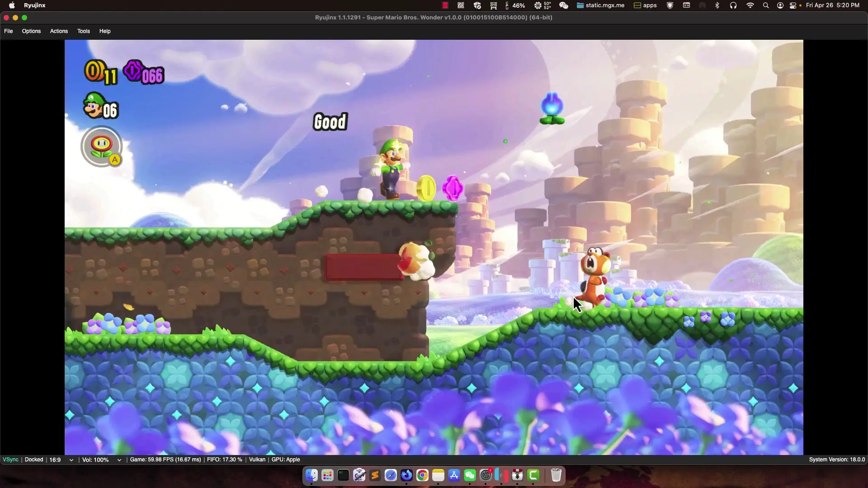The width and height of the screenshot is (868, 488).
Task: Click the fan temperature 50° 52° indicator
Action: (x=542, y=5)
